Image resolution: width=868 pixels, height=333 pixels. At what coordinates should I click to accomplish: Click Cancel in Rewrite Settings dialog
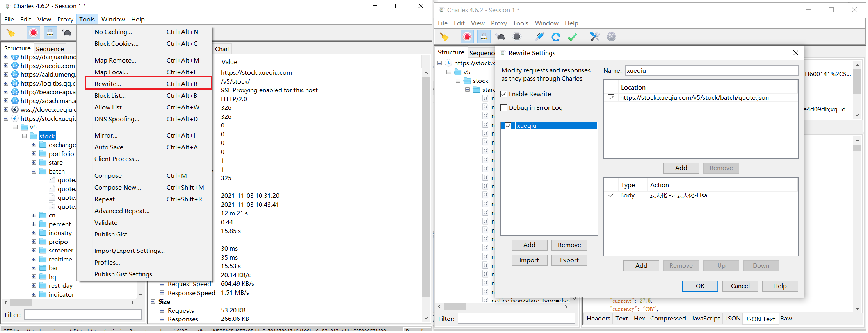pyautogui.click(x=740, y=286)
